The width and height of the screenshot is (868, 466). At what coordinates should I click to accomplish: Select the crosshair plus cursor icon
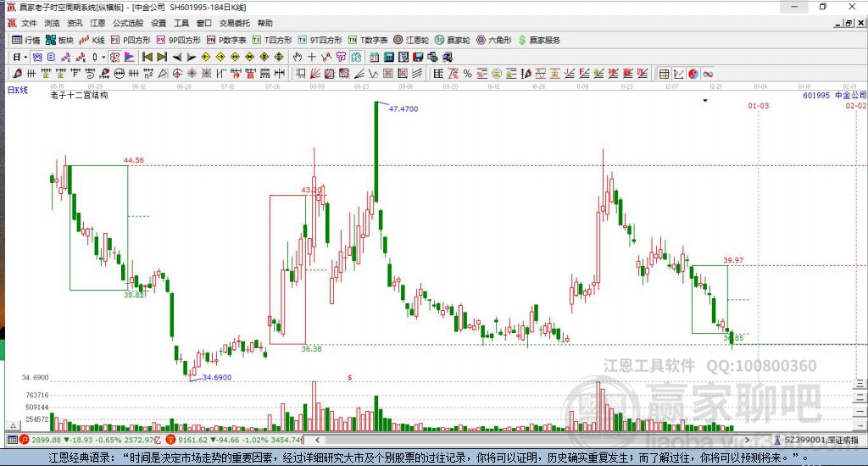(x=312, y=57)
